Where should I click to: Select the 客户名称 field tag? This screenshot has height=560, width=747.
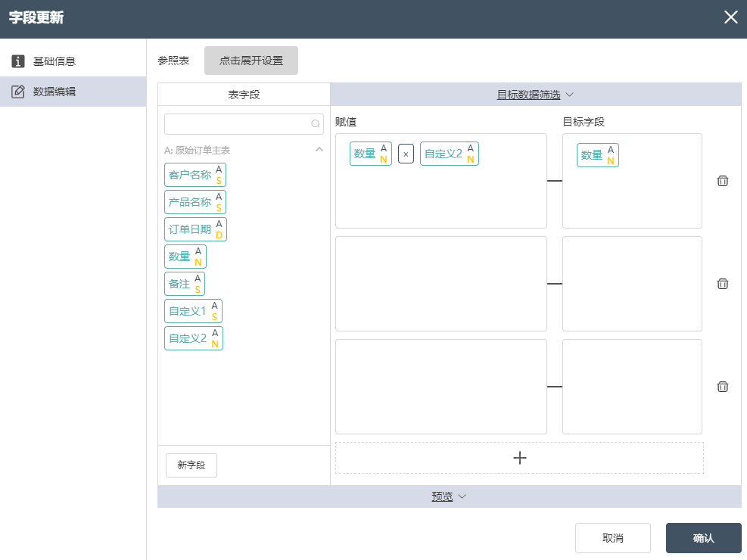195,175
